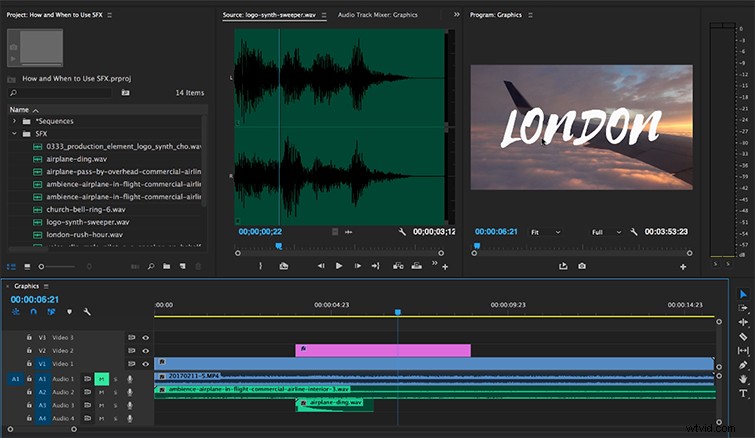The image size is (755, 438).
Task: Open timeline wrench display settings
Action: click(x=87, y=312)
